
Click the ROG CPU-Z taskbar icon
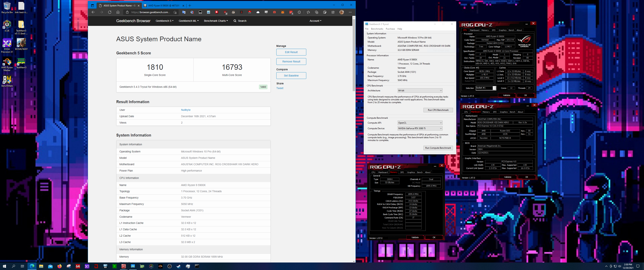coord(124,266)
